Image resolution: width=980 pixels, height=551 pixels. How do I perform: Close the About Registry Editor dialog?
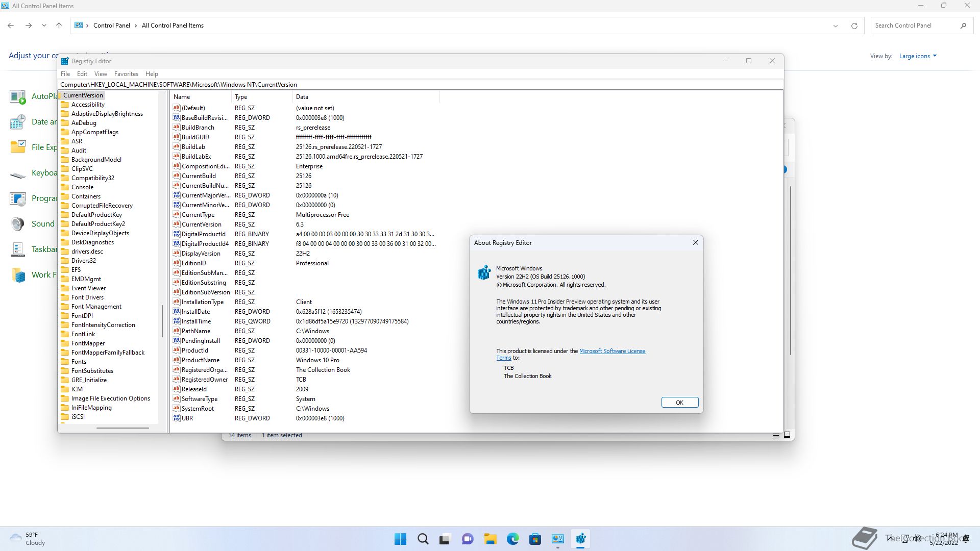point(695,242)
